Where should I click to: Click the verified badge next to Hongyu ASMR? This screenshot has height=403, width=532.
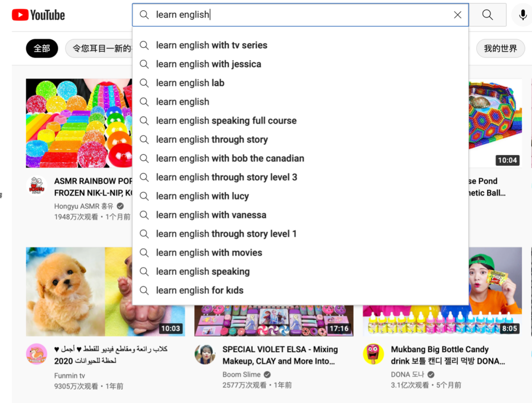120,206
